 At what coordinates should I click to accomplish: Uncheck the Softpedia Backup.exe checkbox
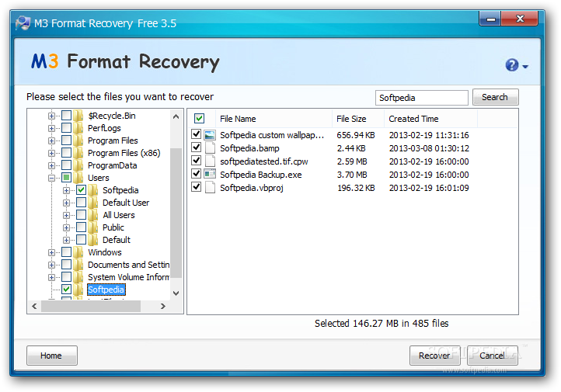(x=196, y=173)
